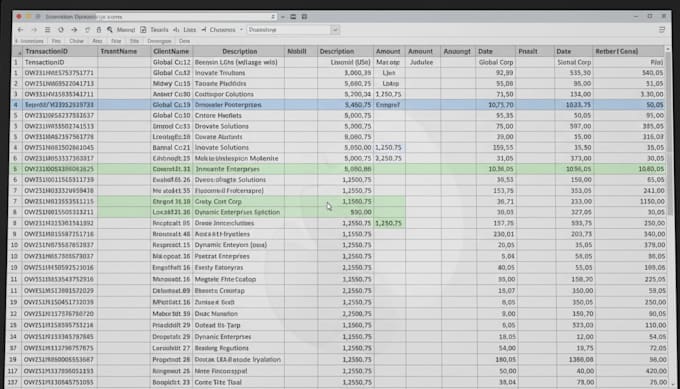Image resolution: width=680 pixels, height=389 pixels.
Task: Open the Chutamrs dropdown arrow
Action: tap(242, 30)
